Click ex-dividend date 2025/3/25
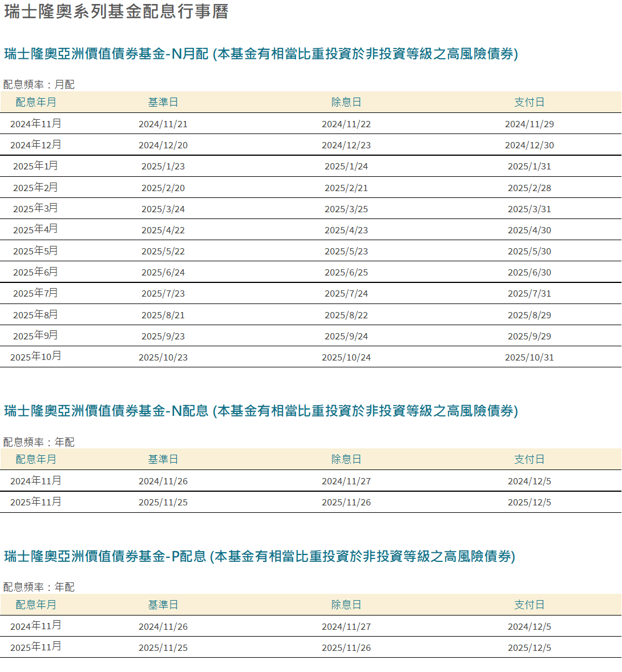Screen dimensions: 622x672 click(x=346, y=209)
